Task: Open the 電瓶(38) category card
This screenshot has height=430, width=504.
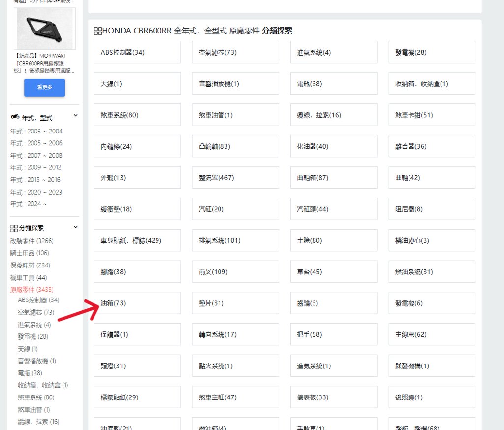Action: pyautogui.click(x=334, y=84)
